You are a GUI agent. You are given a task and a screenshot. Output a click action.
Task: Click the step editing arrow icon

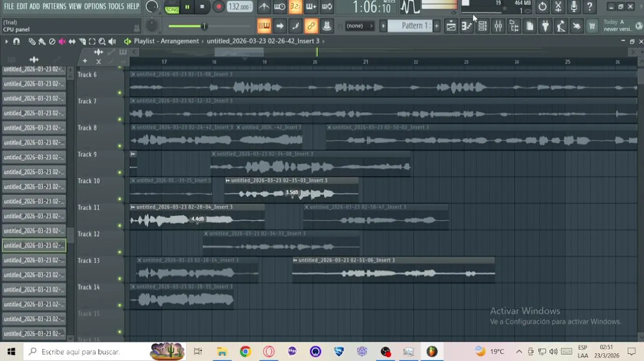(x=280, y=26)
